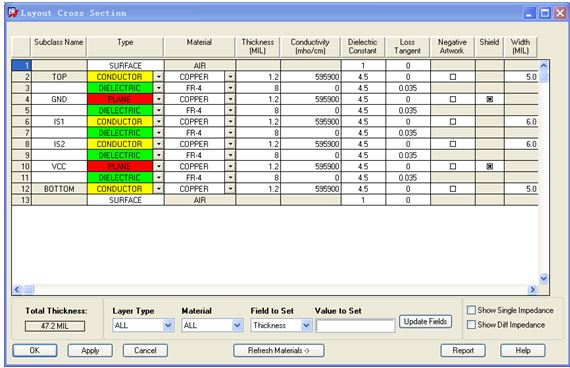The image size is (570, 368).
Task: Open the Material filter combo box
Action: pos(237,325)
